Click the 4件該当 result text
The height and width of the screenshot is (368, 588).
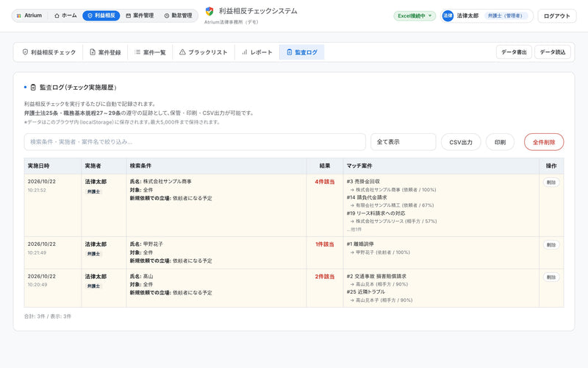click(x=324, y=182)
